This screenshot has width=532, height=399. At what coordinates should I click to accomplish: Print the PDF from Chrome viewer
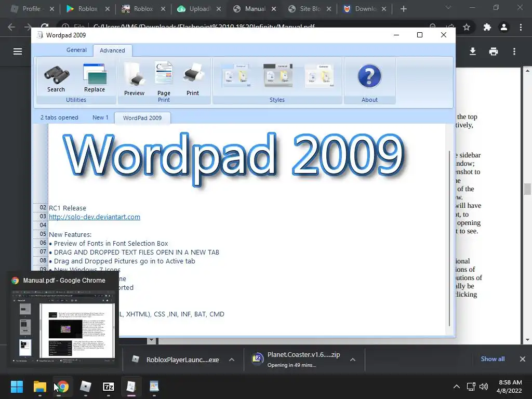494,51
